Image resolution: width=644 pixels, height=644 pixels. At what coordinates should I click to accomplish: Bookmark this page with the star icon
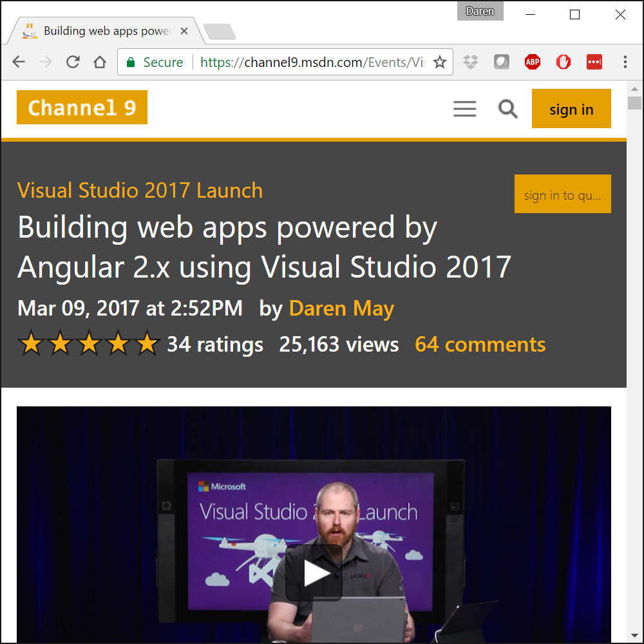point(440,62)
